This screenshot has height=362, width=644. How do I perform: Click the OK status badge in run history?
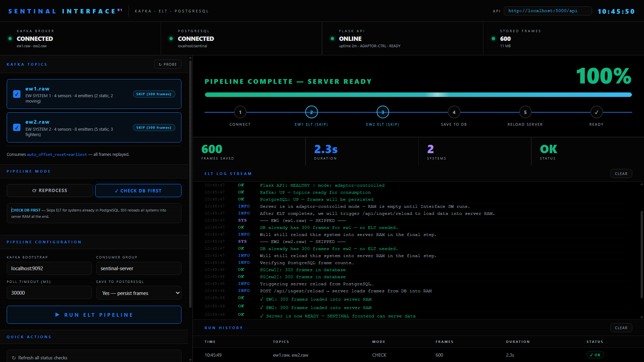pos(595,355)
